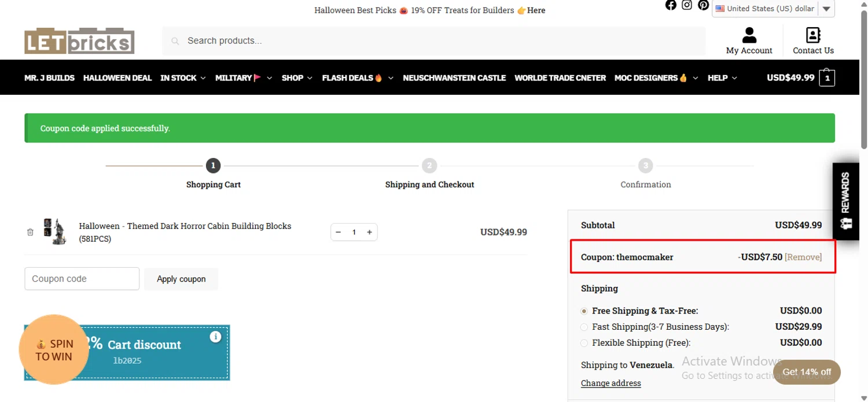Click Get 14% off button
The height and width of the screenshot is (402, 868).
(x=807, y=372)
